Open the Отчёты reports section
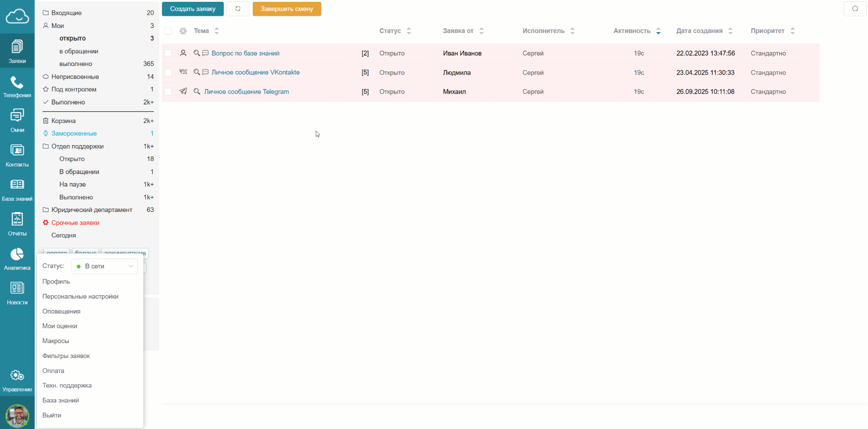 point(17,224)
